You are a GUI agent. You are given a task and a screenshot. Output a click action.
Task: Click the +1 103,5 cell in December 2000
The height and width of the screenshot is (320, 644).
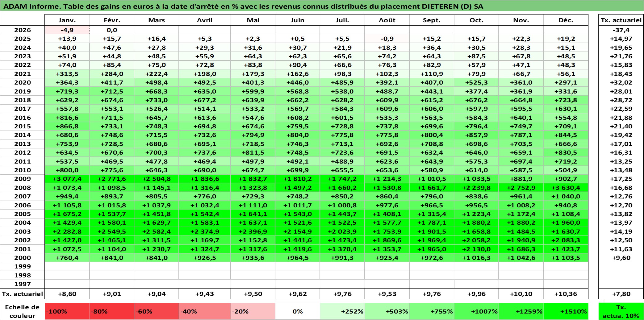point(566,258)
